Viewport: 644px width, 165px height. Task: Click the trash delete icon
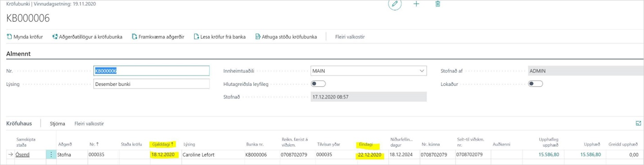tap(438, 4)
